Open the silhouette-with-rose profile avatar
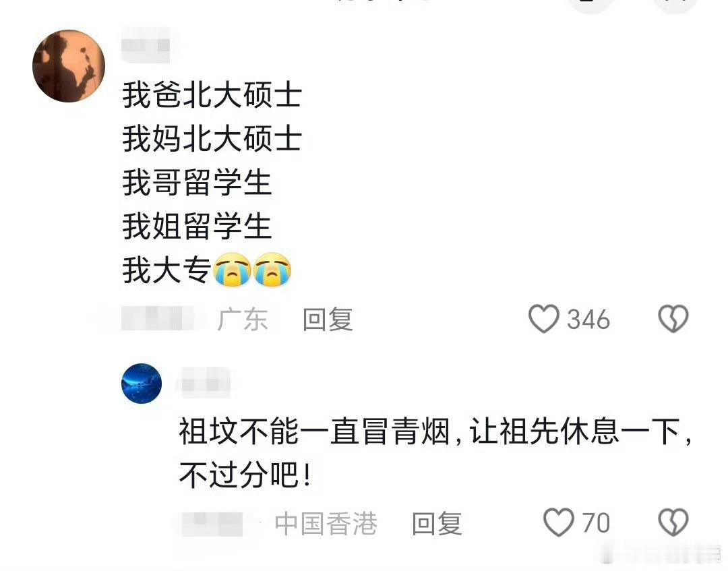Viewport: 728px width, 571px height. coord(69,66)
